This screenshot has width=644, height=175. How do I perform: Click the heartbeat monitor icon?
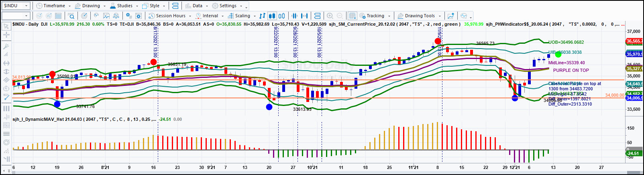pos(464,16)
